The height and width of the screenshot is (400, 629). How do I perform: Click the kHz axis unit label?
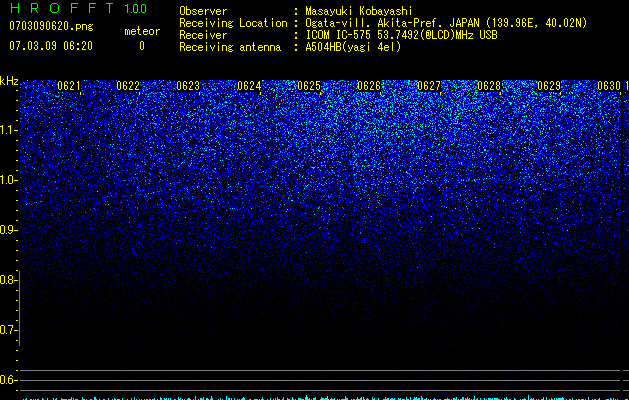[9, 81]
